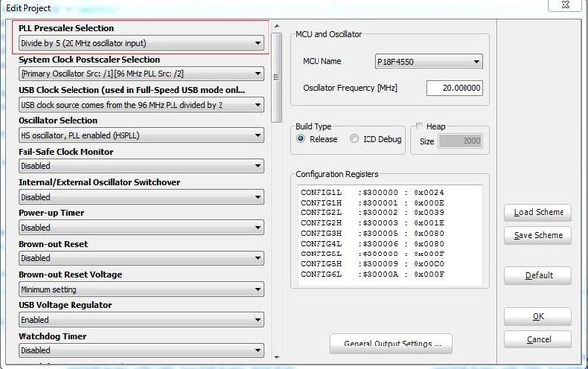Open the USB Voltage Regulator dropdown
588x369 pixels.
point(140,319)
